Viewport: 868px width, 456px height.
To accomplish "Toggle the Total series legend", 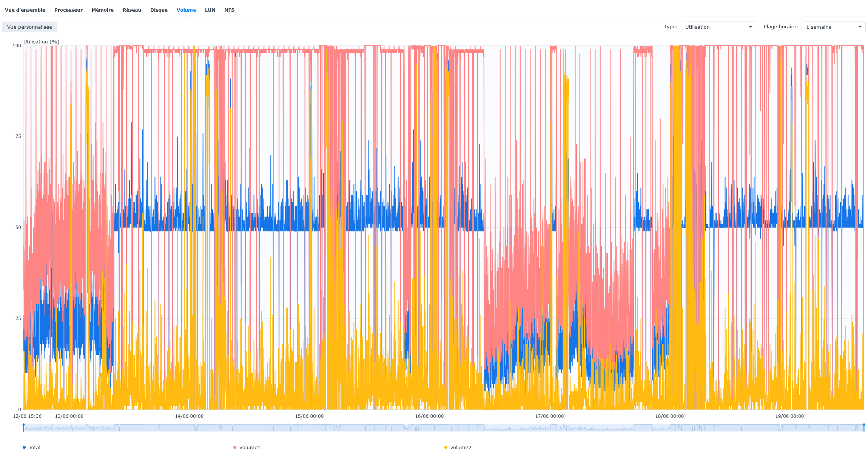I will click(x=34, y=447).
